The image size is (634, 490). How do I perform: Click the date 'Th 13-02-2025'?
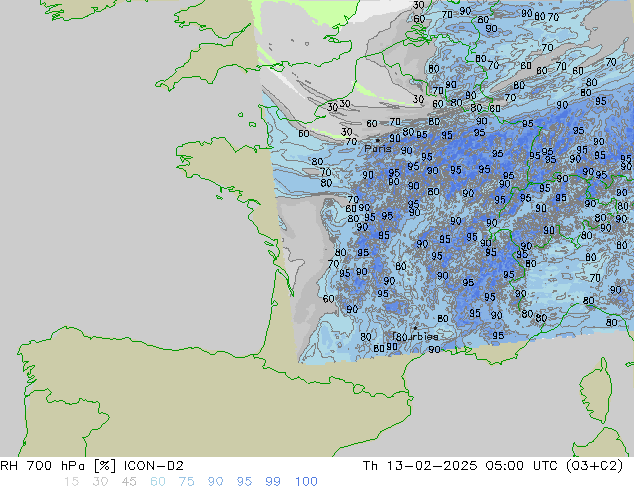pos(420,466)
